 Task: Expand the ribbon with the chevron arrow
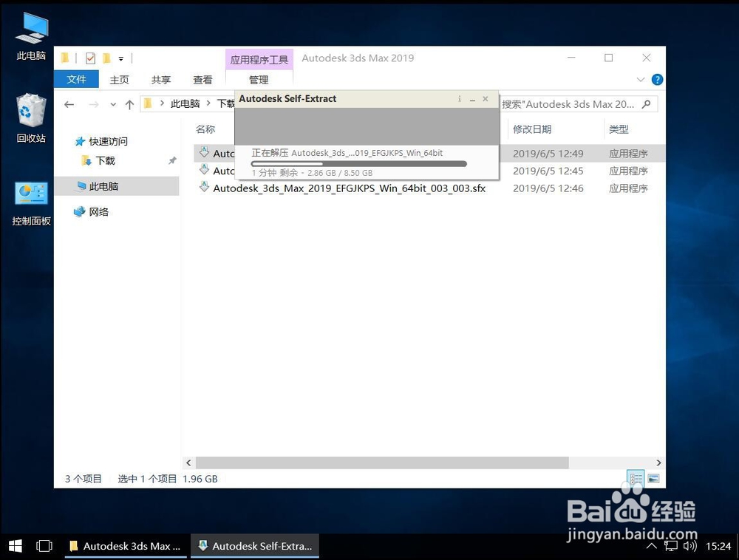641,79
